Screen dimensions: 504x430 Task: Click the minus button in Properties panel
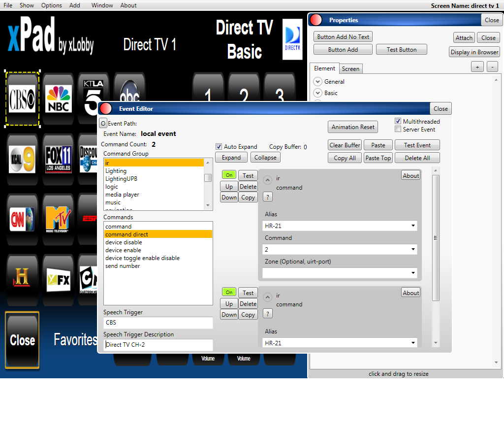point(492,67)
